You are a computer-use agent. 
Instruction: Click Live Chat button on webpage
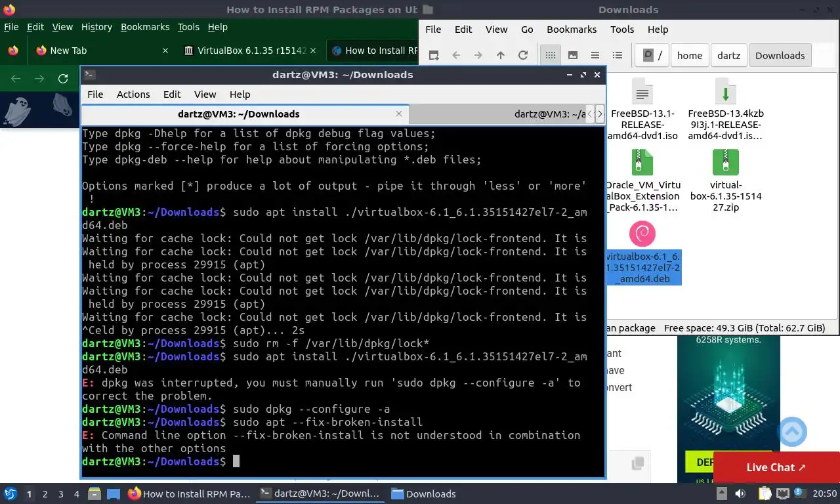point(776,468)
